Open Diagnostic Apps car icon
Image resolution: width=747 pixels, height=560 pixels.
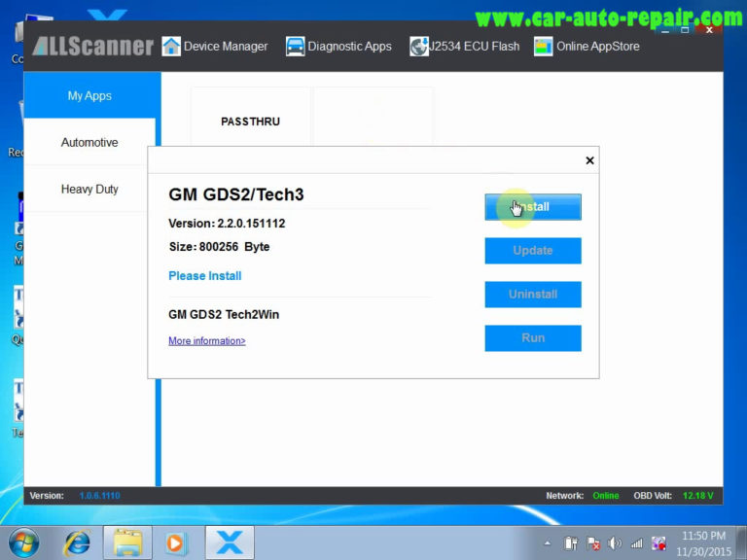pyautogui.click(x=295, y=47)
